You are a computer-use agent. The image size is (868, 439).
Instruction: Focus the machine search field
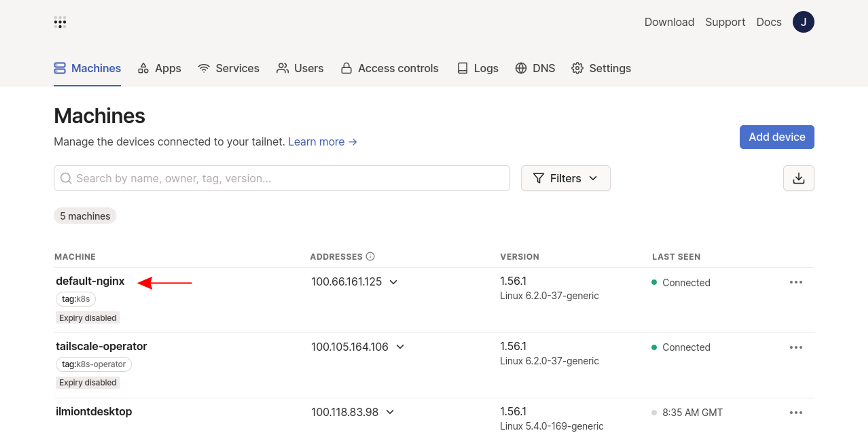pyautogui.click(x=281, y=178)
